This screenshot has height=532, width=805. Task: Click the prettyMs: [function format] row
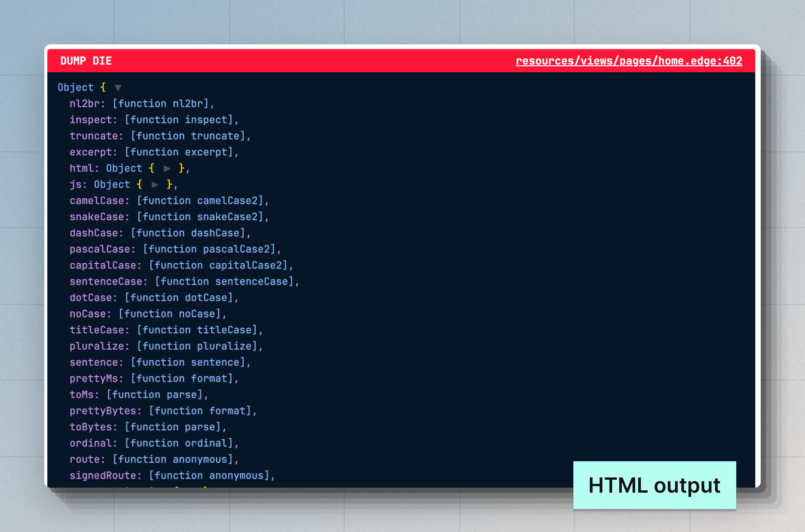click(154, 379)
